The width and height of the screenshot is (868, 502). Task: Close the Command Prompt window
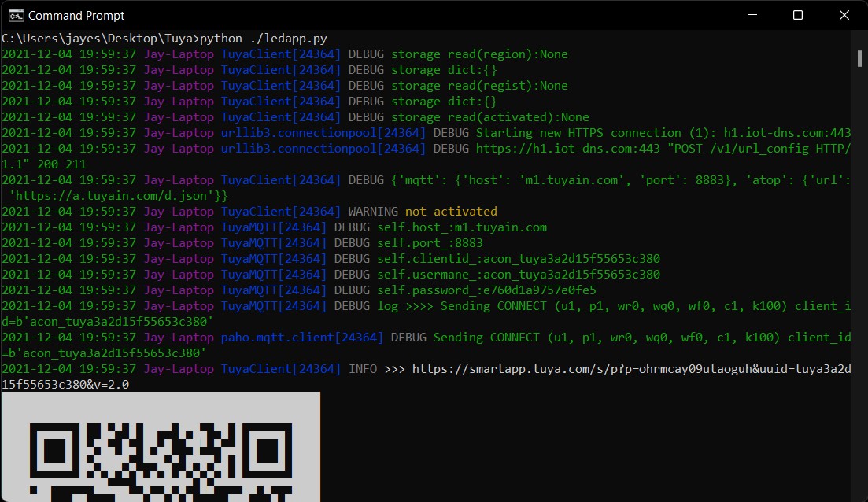[844, 15]
